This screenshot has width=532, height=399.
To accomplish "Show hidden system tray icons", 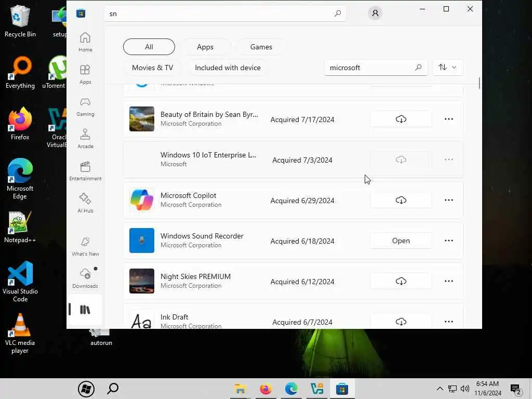I will pos(440,389).
